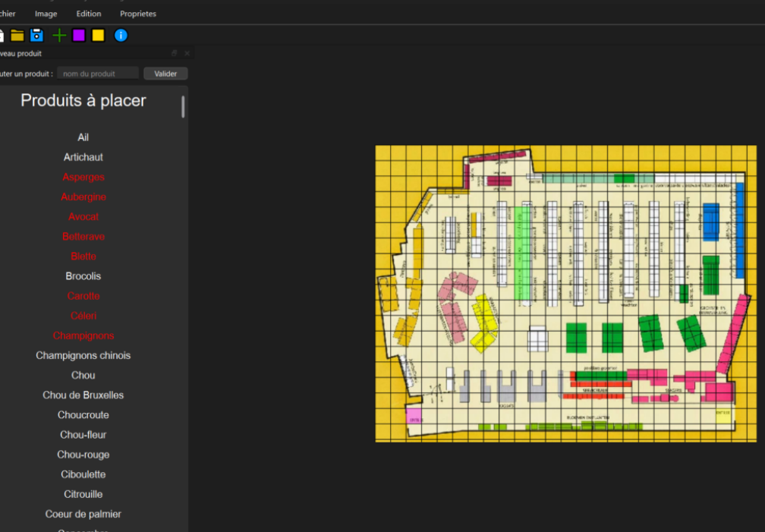Click the green plus icon to add an item
765x532 pixels.
(x=58, y=35)
